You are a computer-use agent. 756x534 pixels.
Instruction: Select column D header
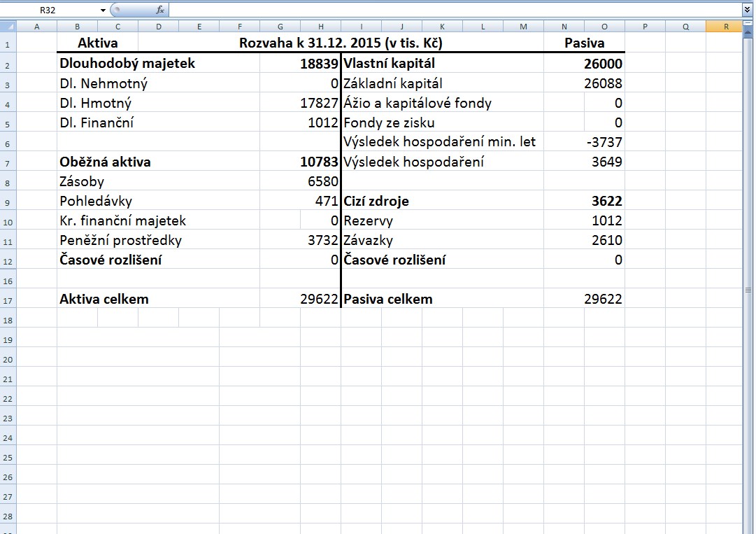pyautogui.click(x=159, y=27)
